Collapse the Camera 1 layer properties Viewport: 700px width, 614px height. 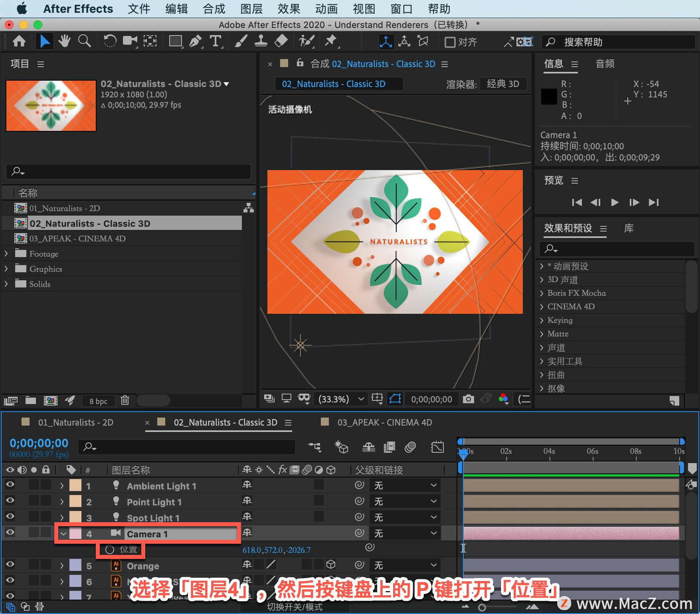pos(63,534)
